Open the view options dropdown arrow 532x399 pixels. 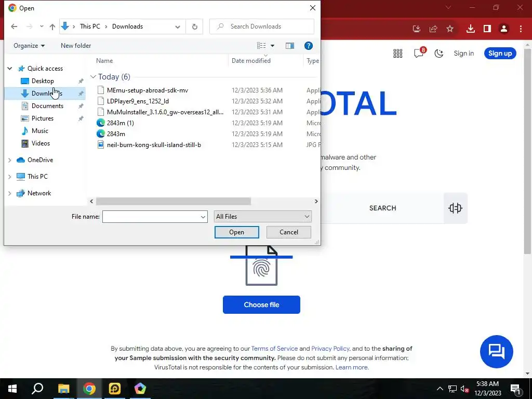[x=272, y=46]
